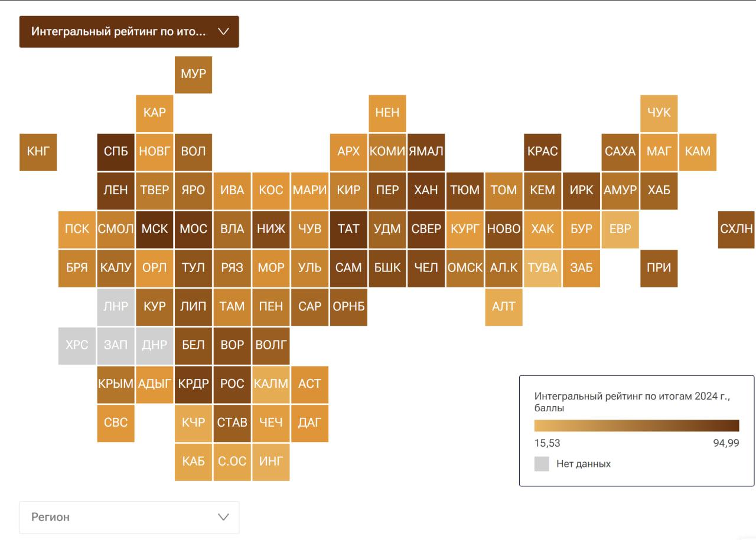Select the ПРИ region tile
756x540 pixels.
tap(659, 268)
